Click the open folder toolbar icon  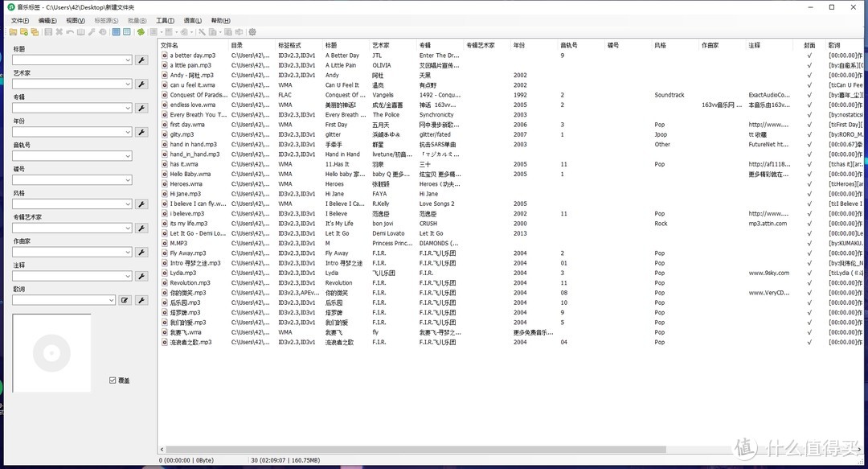(13, 32)
